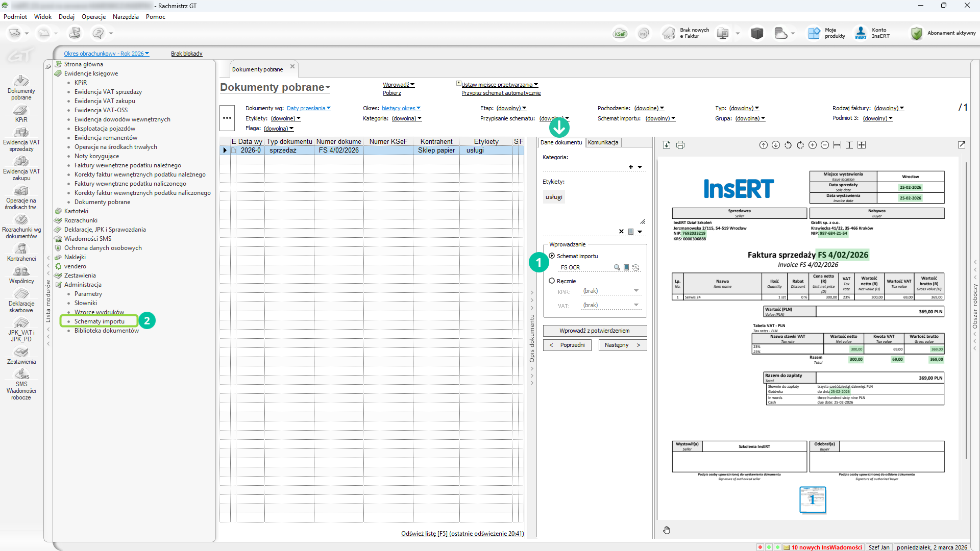The width and height of the screenshot is (980, 551).
Task: Fit invoice preview to width
Action: (837, 145)
